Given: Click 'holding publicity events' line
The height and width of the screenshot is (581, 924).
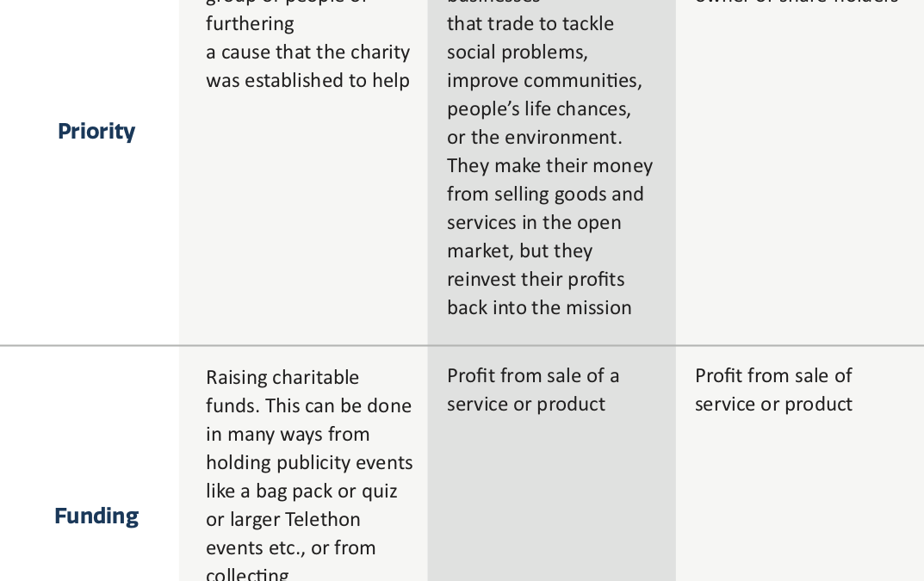Looking at the screenshot, I should pyautogui.click(x=309, y=462).
